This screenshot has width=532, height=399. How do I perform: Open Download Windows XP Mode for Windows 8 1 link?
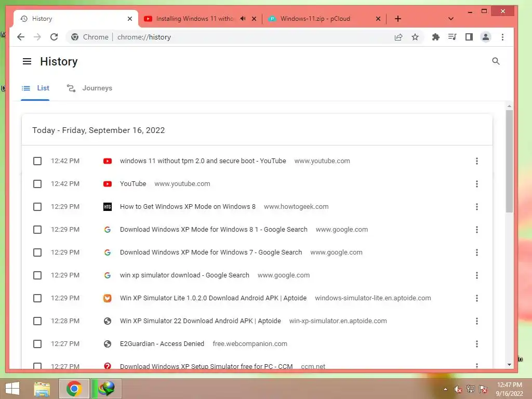click(214, 230)
